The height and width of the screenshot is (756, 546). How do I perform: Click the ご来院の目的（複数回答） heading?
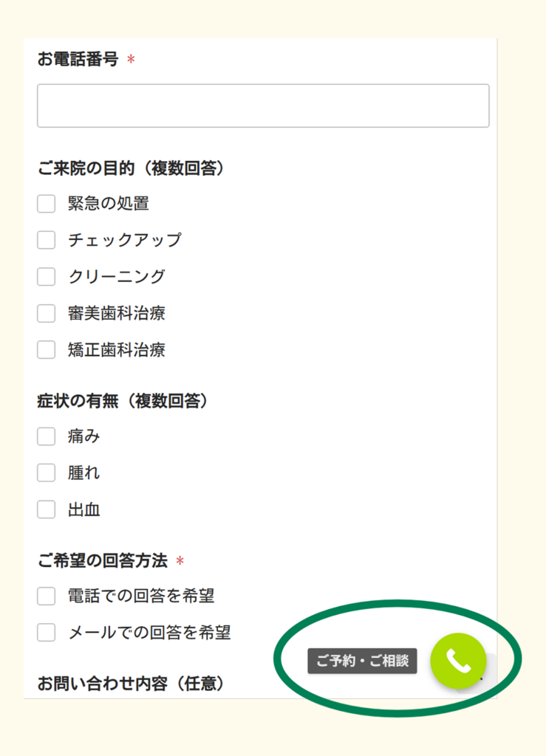pos(131,169)
